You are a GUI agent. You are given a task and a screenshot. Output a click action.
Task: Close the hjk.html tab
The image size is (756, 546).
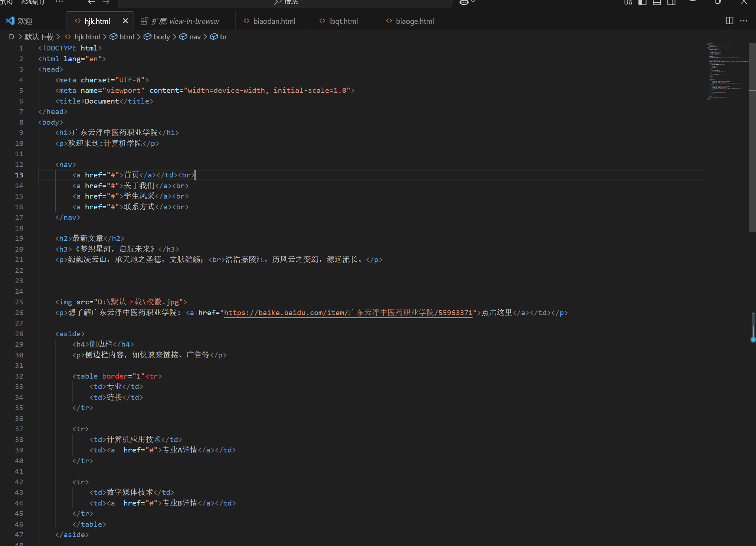(125, 21)
